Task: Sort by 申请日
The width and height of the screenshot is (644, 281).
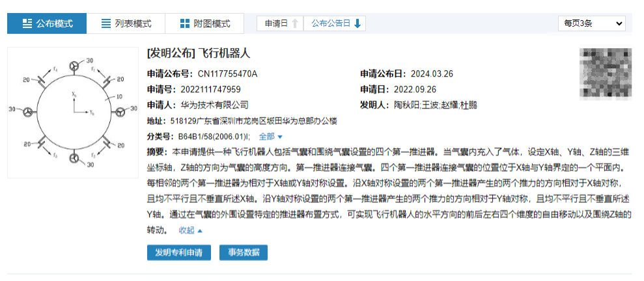Action: tap(280, 23)
